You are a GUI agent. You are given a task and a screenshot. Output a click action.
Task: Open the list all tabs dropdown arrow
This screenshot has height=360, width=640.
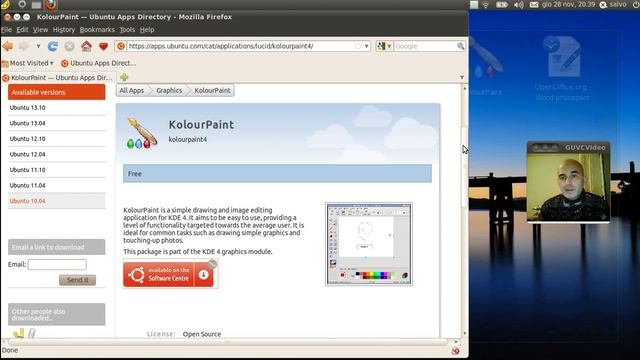tap(462, 77)
